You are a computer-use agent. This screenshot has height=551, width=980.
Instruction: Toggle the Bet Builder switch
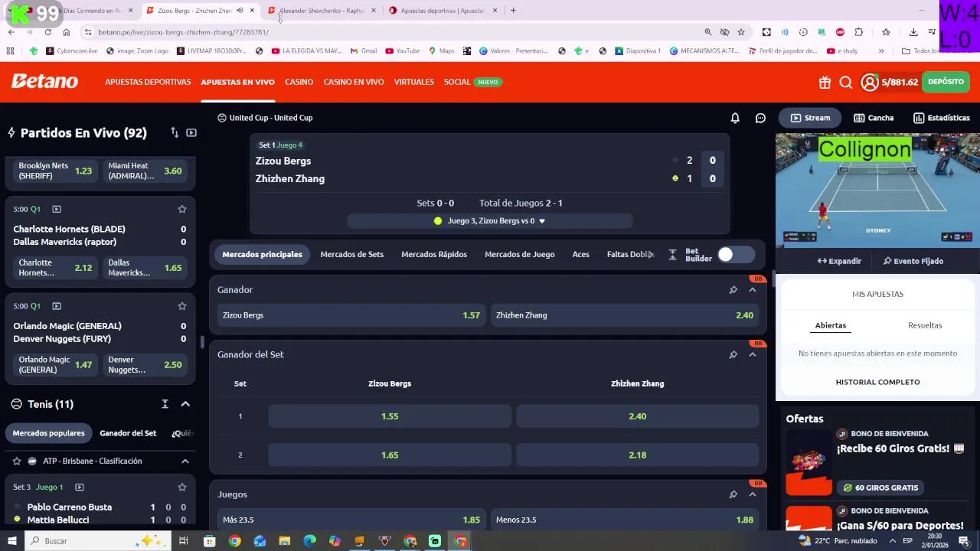click(x=736, y=255)
